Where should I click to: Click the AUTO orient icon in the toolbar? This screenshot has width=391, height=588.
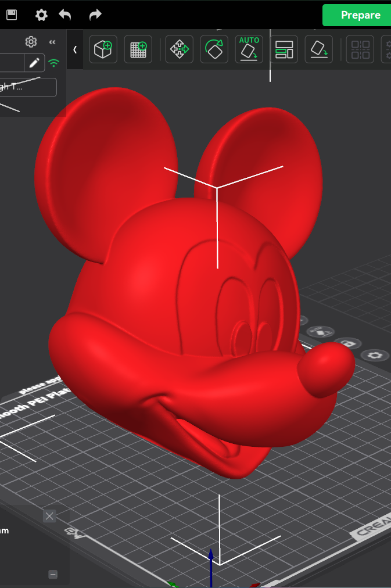point(249,49)
